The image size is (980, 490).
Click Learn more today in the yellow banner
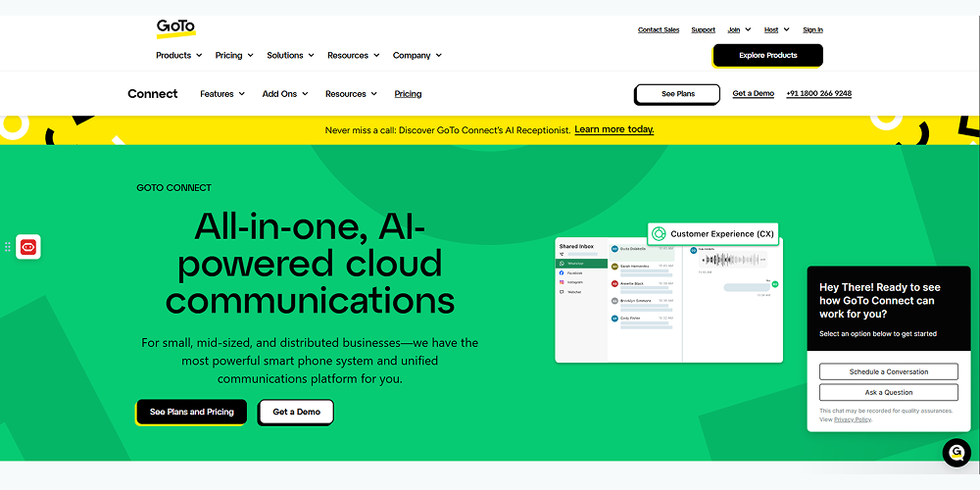(613, 129)
